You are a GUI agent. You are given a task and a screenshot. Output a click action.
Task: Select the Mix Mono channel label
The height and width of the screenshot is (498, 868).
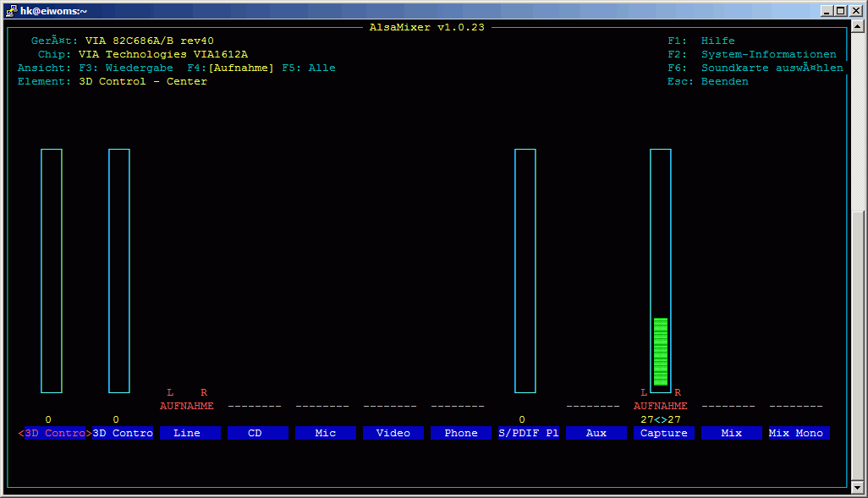[799, 433]
